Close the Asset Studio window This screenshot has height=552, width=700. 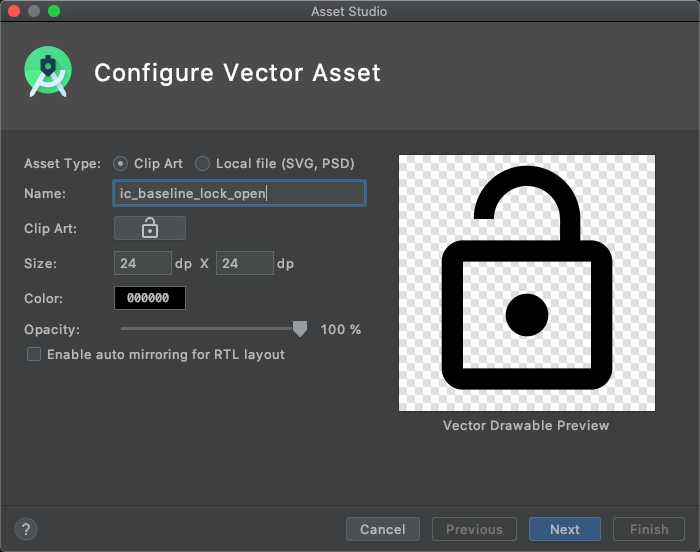14,11
